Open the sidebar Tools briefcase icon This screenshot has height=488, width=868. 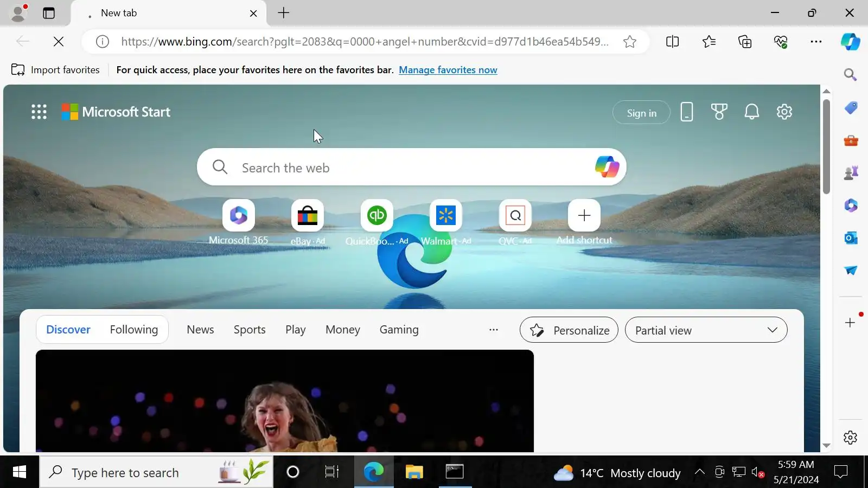851,140
